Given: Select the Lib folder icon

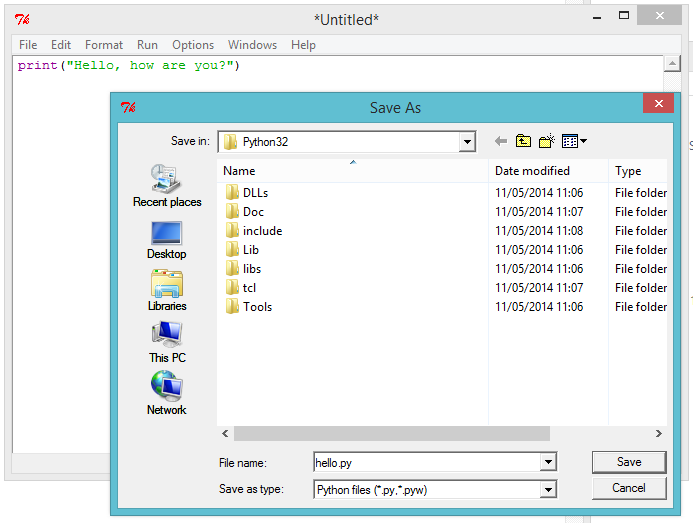Looking at the screenshot, I should (x=232, y=250).
